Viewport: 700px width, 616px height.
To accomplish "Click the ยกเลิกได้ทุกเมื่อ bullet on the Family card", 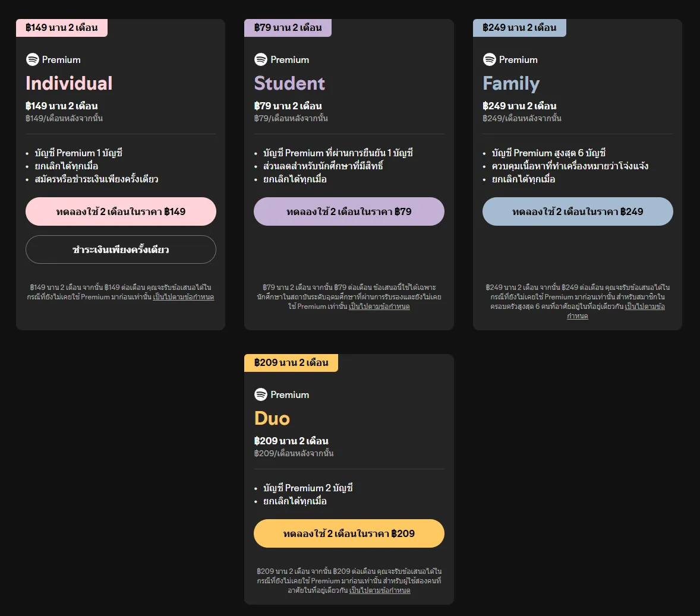I will click(x=523, y=179).
